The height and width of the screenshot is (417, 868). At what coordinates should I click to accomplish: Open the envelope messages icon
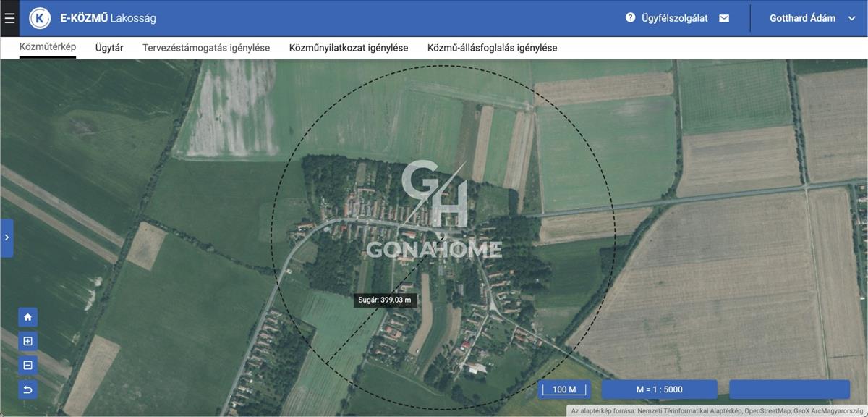[x=724, y=18]
